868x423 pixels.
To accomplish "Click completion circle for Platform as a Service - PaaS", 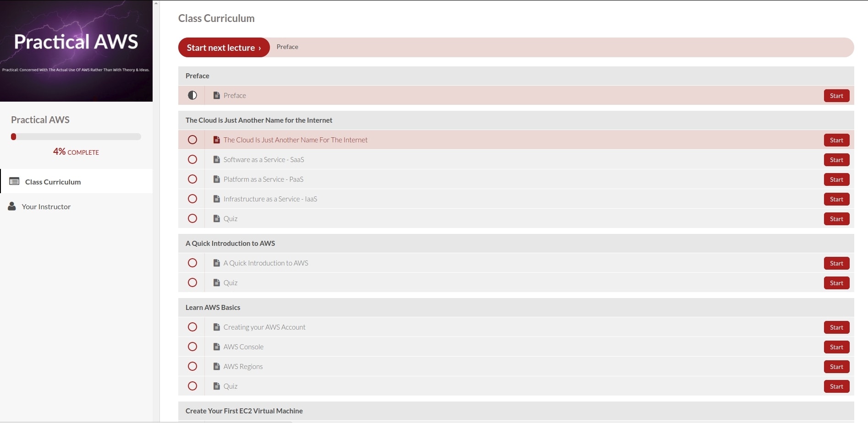I will coord(192,179).
